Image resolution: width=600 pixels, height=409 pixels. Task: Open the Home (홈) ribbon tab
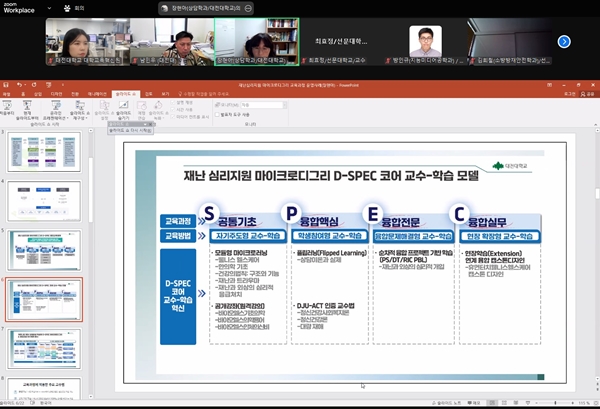(x=23, y=94)
